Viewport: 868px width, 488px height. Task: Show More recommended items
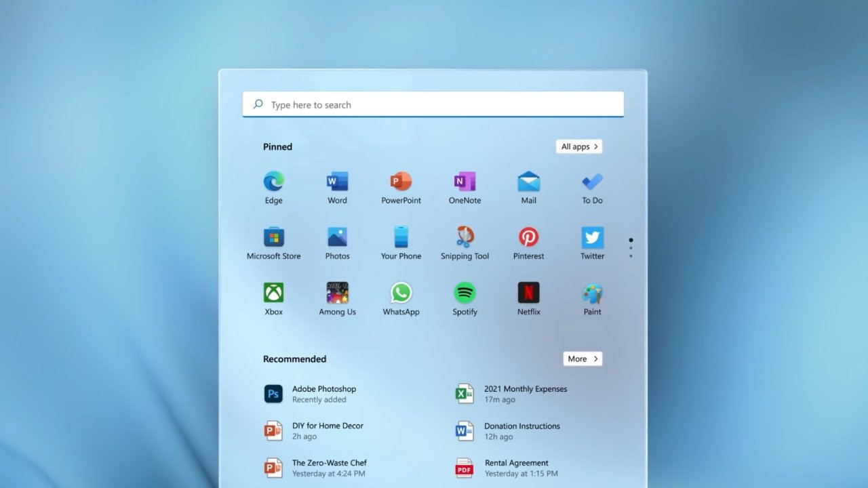point(583,359)
